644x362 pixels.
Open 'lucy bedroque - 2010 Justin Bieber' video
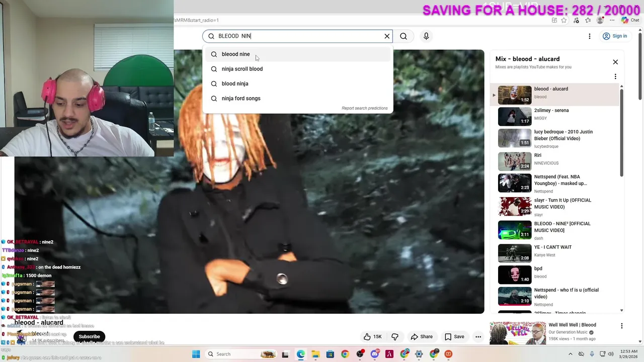(556, 138)
